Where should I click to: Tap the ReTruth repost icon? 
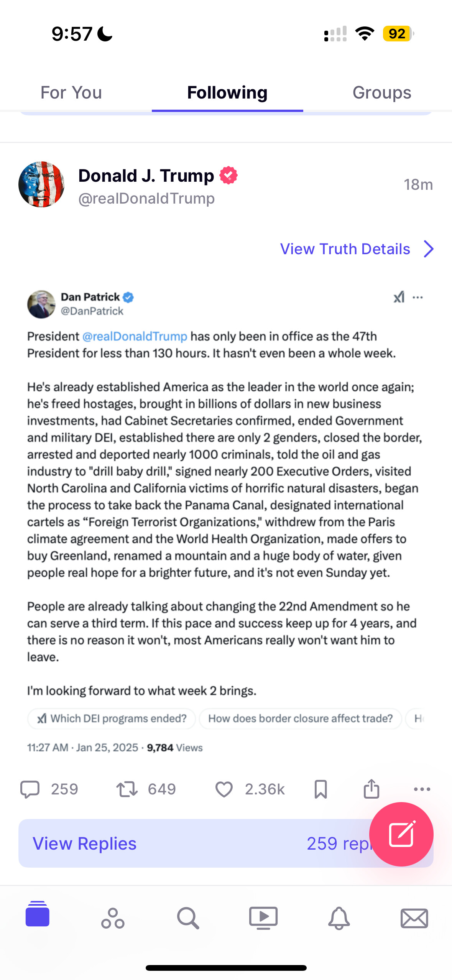tap(127, 789)
